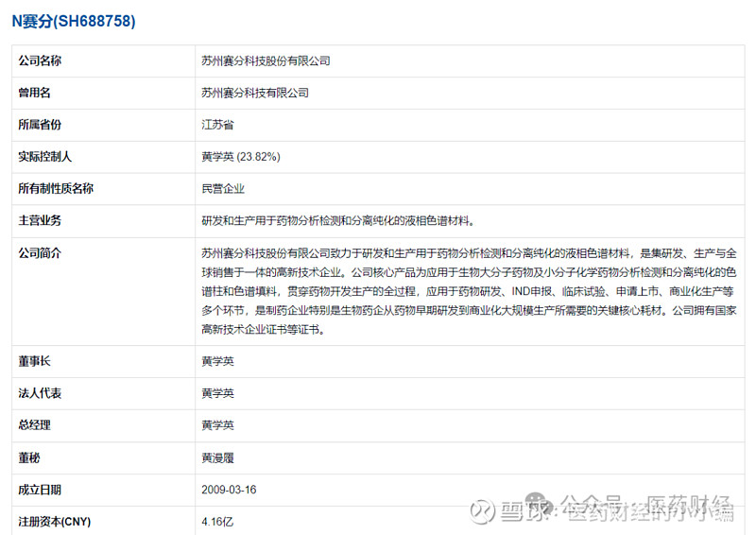Select 黄学英 in the 总经理 row
756x535 pixels.
click(217, 425)
